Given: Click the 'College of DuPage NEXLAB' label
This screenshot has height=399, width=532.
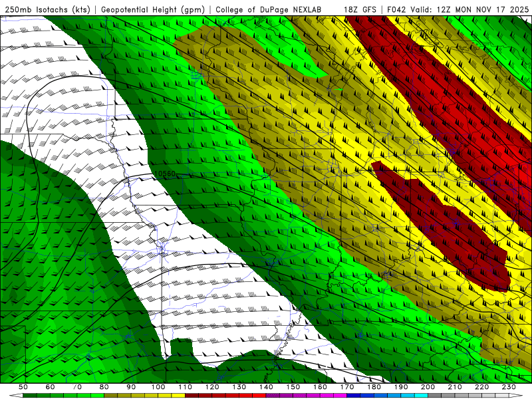Looking at the screenshot, I should [x=269, y=9].
